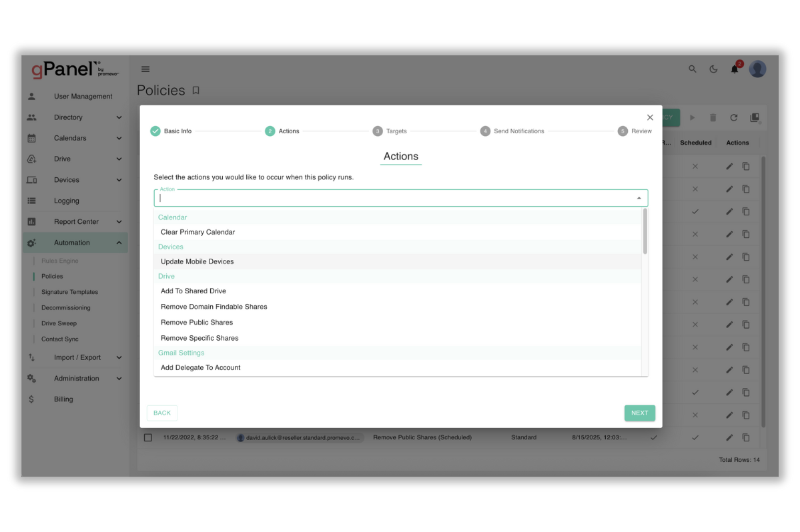This screenshot has width=800, height=532.
Task: Open Policies submenu item
Action: click(x=52, y=277)
